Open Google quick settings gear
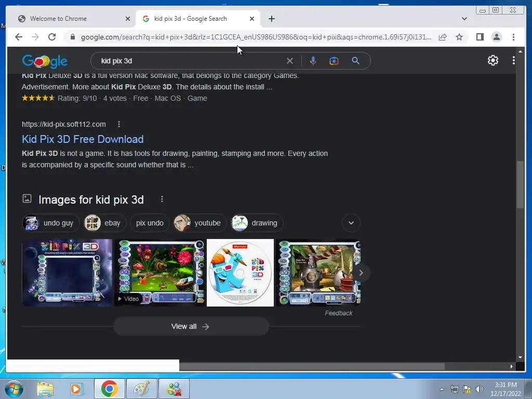This screenshot has width=532, height=399. (x=493, y=60)
